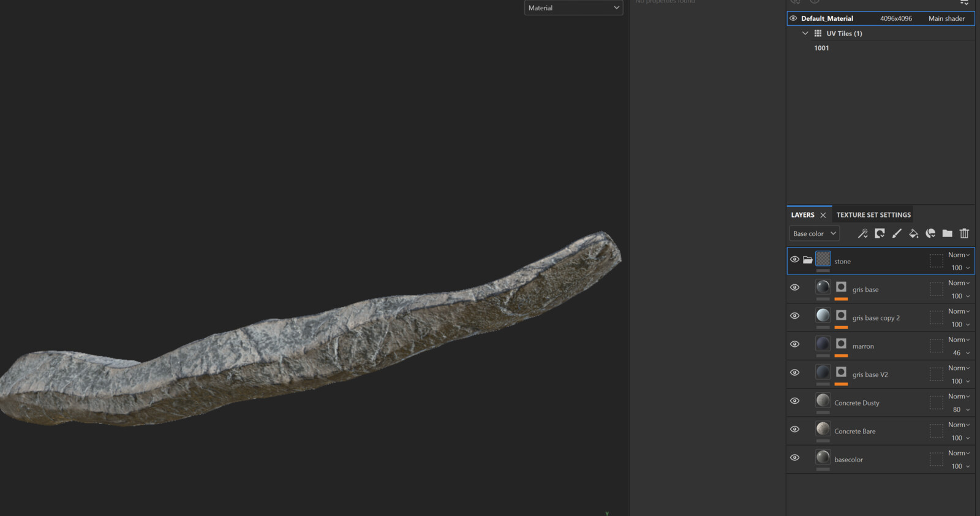Select the gris base layer mask thumbnail
The width and height of the screenshot is (980, 516).
(841, 287)
